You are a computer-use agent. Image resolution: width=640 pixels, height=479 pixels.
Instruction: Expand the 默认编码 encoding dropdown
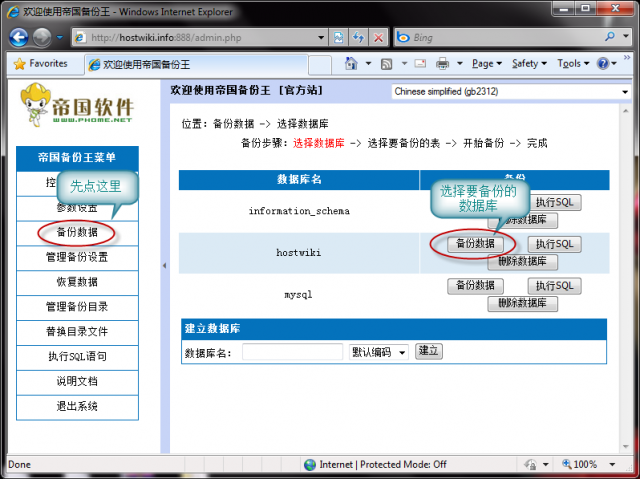pyautogui.click(x=378, y=352)
